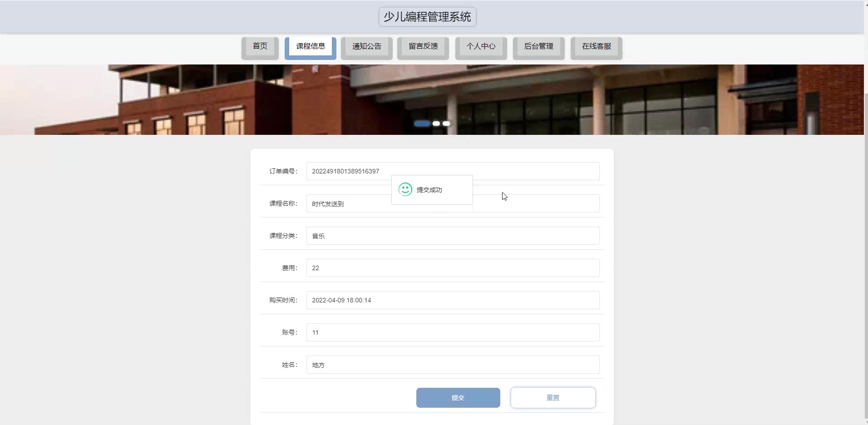
Task: Go to the 通知公告 tab
Action: tap(367, 48)
